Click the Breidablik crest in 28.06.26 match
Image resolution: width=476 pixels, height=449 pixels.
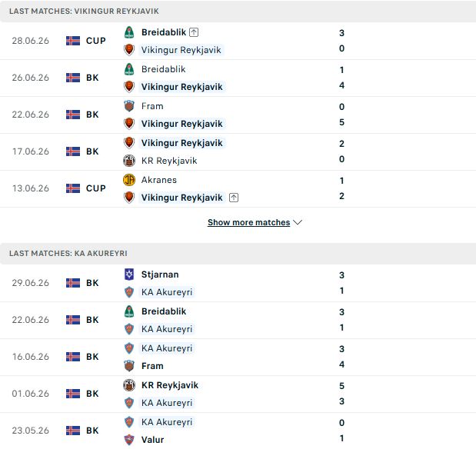(129, 32)
